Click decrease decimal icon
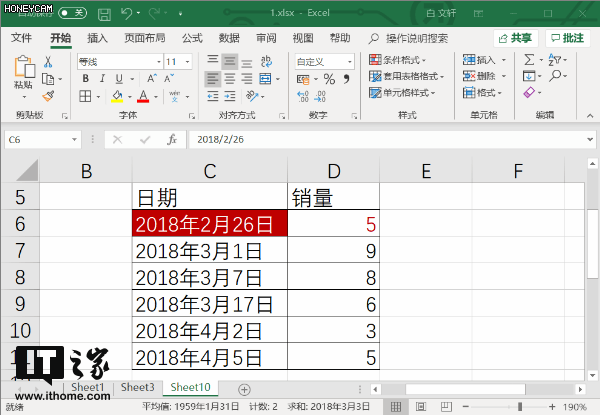 point(320,96)
